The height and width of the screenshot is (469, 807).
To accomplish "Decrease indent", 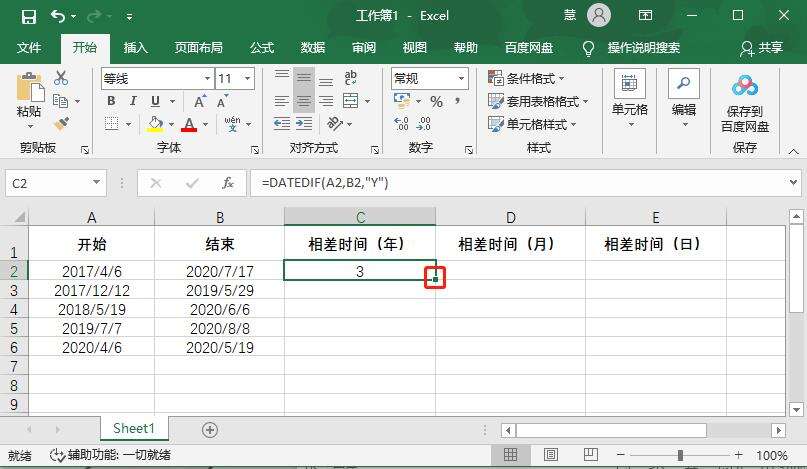I will point(282,124).
